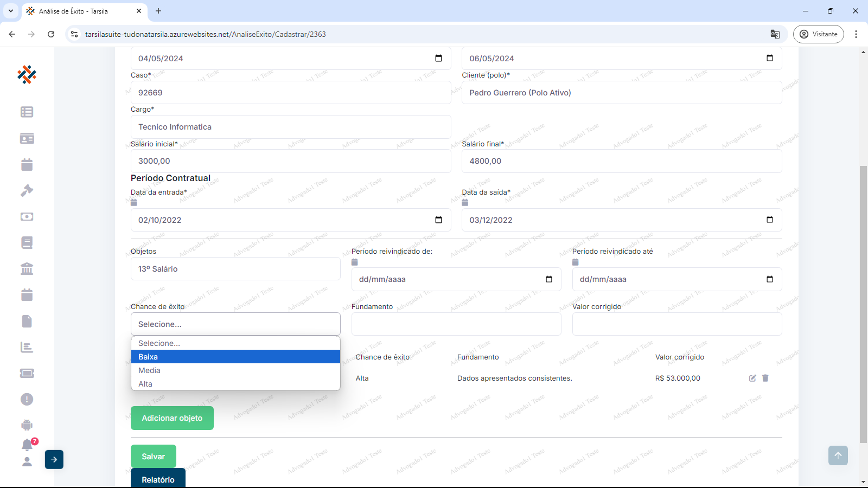
Task: Open the bank building sidebar icon
Action: 27,268
